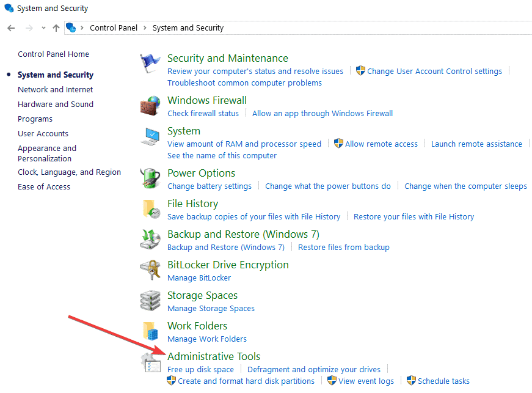Click the Backup and Restore icon
Viewport: 532px width, 393px height.
pyautogui.click(x=150, y=240)
